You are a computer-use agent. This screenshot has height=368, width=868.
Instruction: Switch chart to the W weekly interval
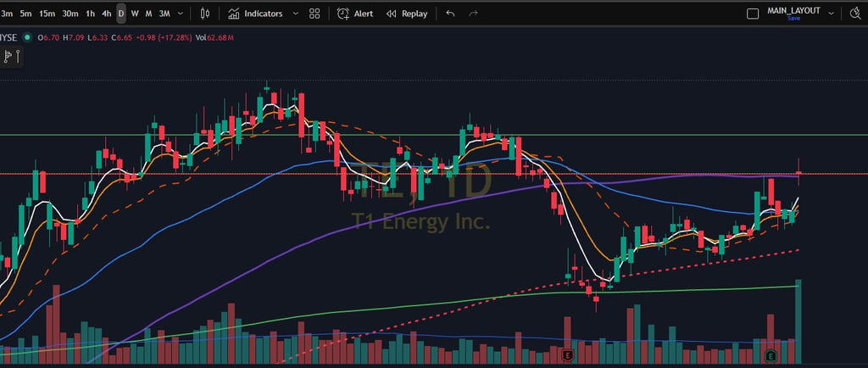pos(135,14)
